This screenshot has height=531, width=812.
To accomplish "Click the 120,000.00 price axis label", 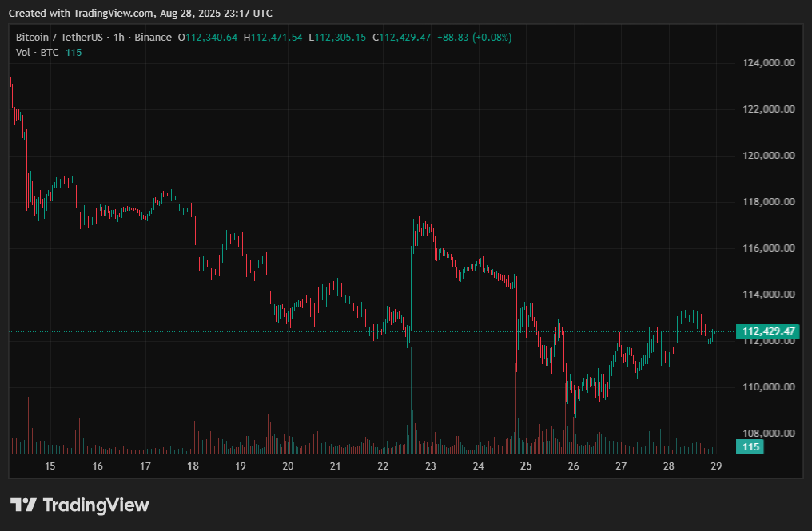I will [x=769, y=156].
